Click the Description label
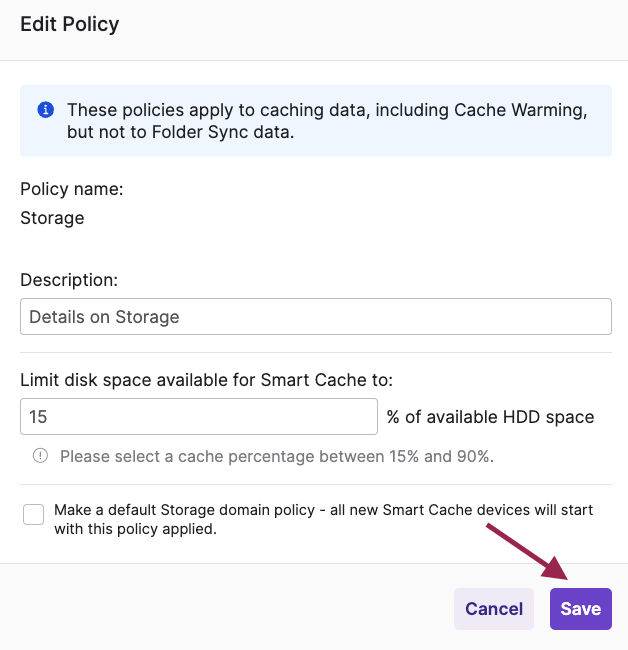Screen dimensions: 628x650 coord(69,280)
